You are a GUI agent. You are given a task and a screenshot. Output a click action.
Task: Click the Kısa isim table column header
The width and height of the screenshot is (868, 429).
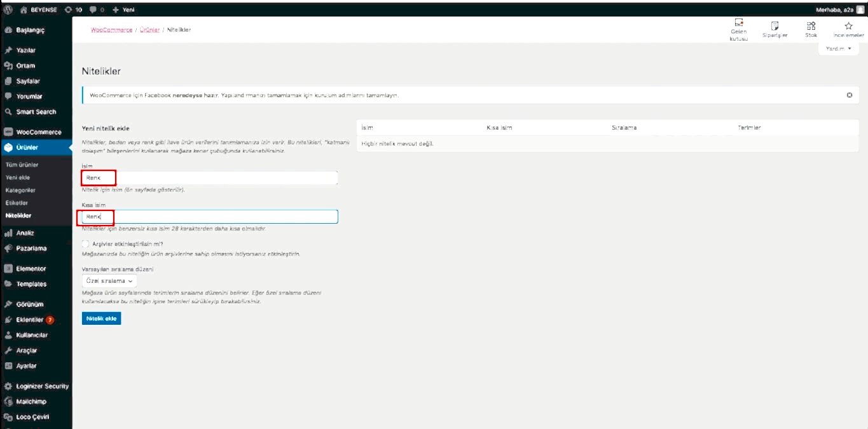coord(499,128)
